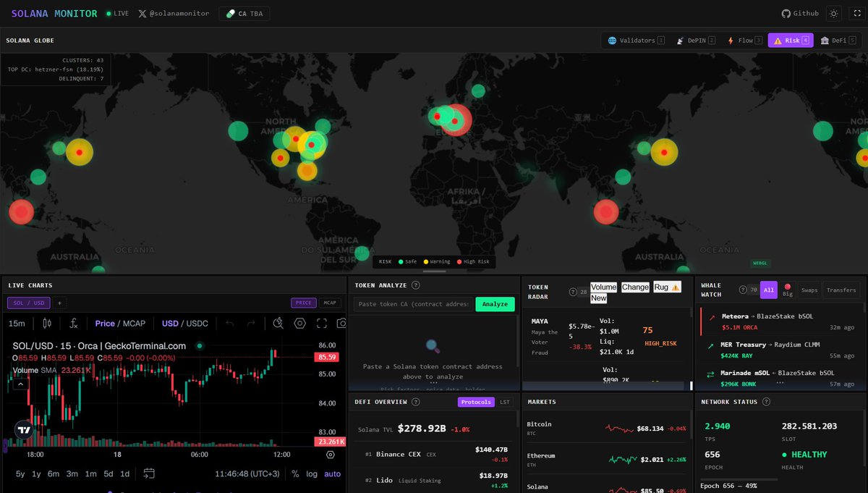Screen dimensions: 868x493
Task: Switch globe to Validators tab
Action: (x=636, y=41)
